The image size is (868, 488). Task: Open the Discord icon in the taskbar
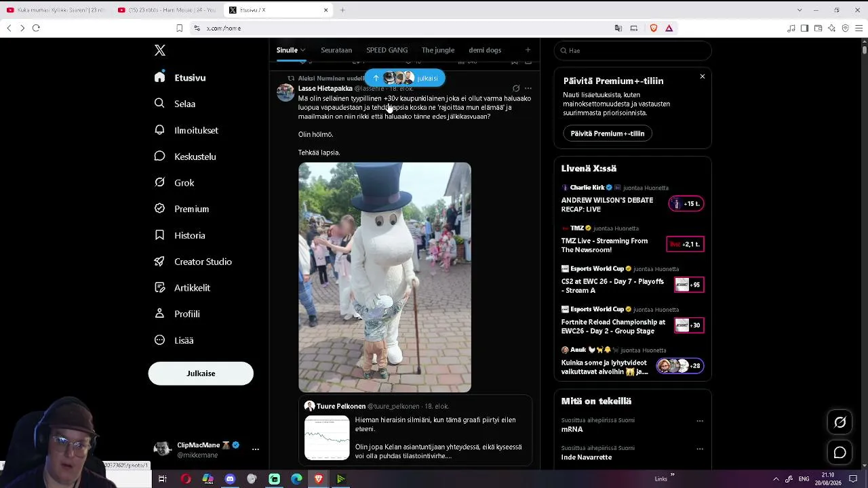[x=230, y=479]
